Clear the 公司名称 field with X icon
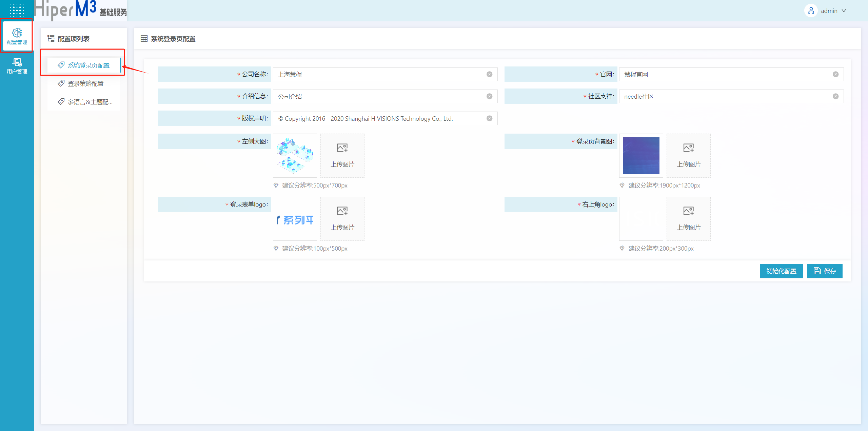 [489, 74]
